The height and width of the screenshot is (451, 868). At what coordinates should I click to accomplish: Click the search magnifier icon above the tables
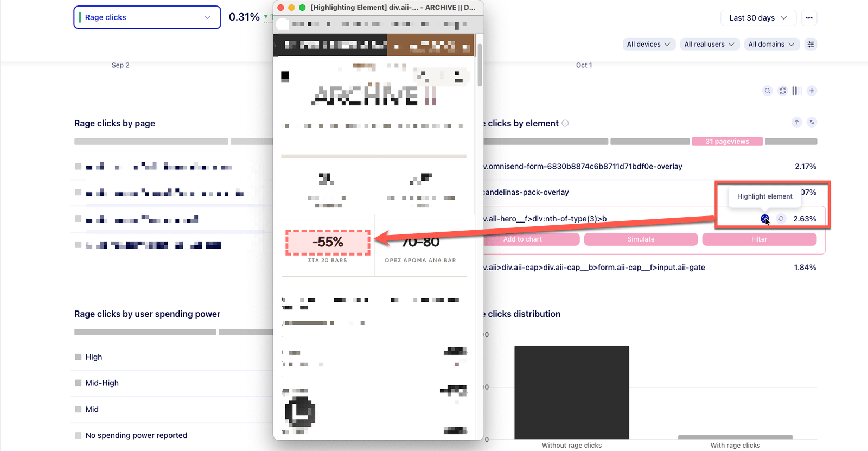(767, 91)
